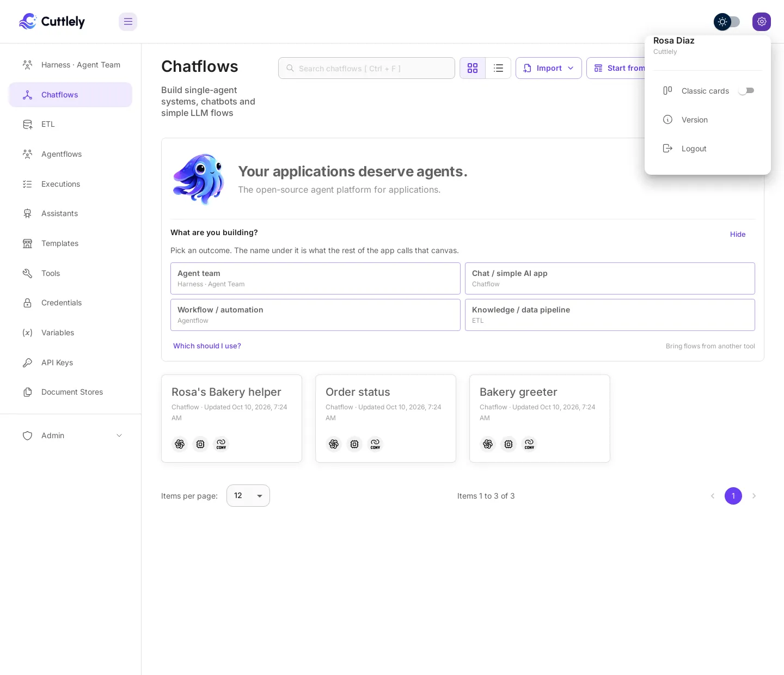Click the conversation chain icon on Rosa's Bakery helper

click(221, 444)
